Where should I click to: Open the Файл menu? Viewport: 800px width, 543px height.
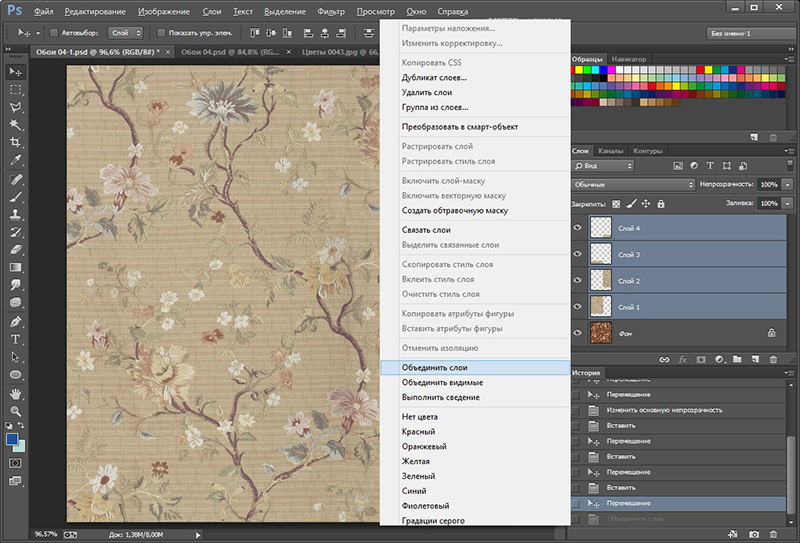tap(43, 11)
